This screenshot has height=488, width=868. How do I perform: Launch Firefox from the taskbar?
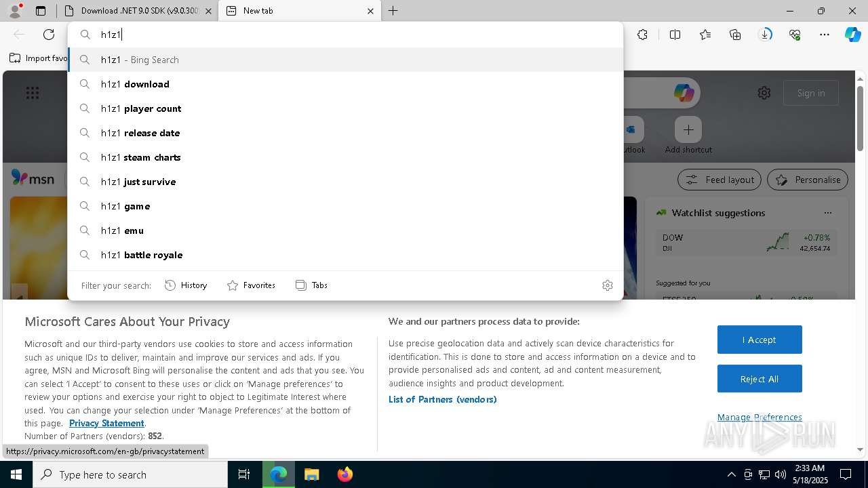coord(345,474)
